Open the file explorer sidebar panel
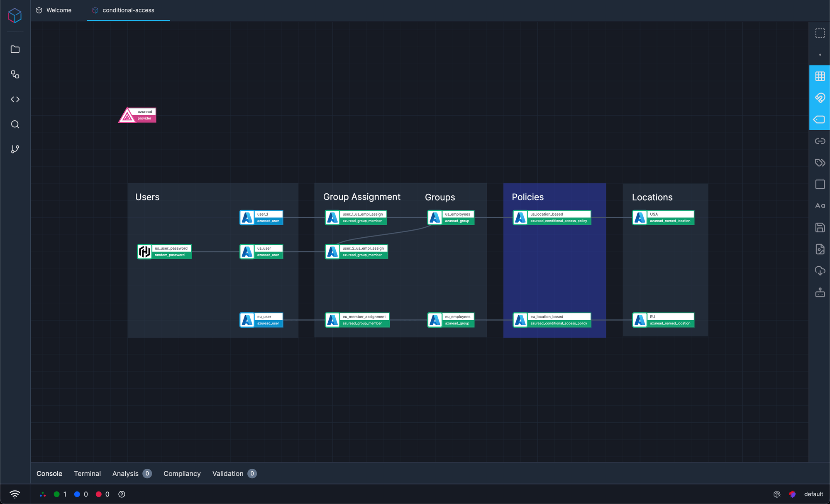The image size is (830, 504). pos(15,49)
